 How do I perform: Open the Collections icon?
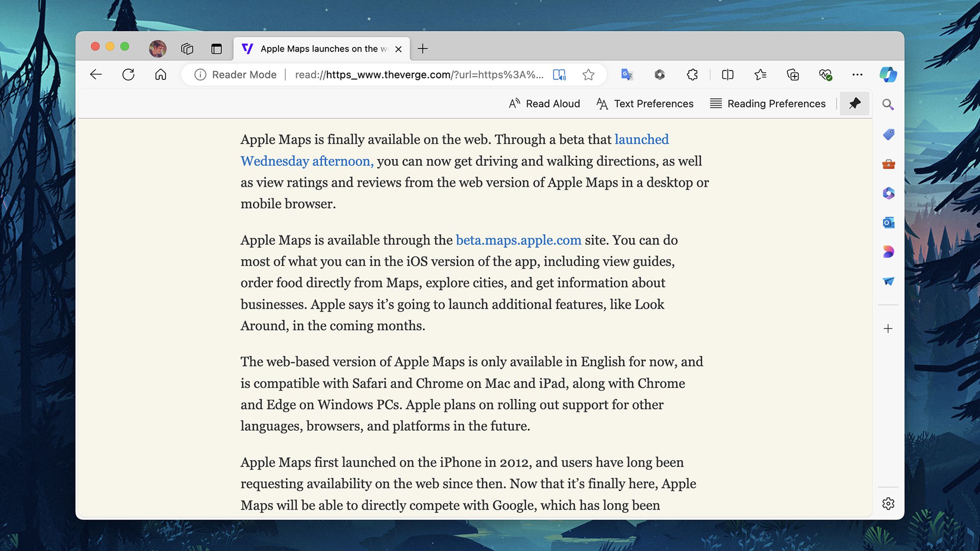[793, 75]
